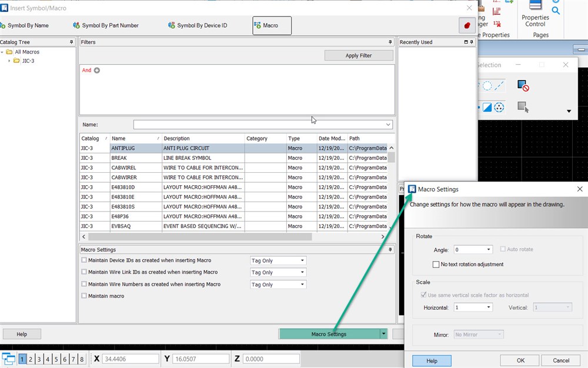Select the circle selection tool in Selection panel
This screenshot has width=588, height=368.
[x=487, y=85]
